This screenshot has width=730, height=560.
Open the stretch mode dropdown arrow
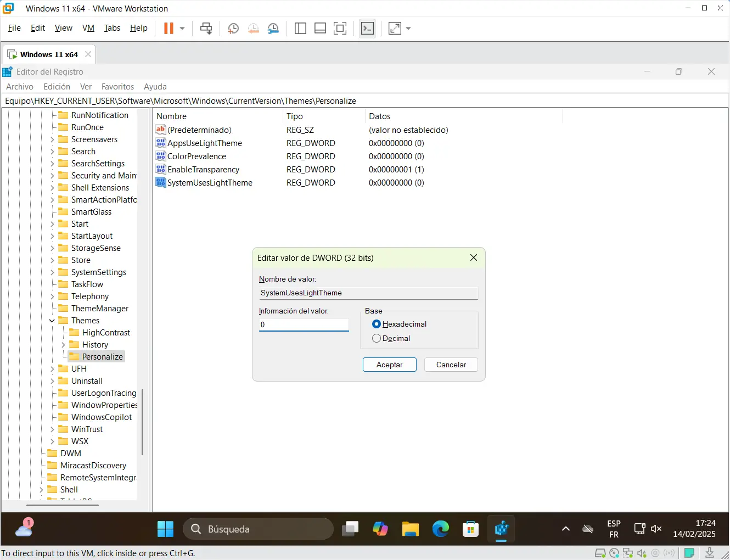[x=408, y=29]
